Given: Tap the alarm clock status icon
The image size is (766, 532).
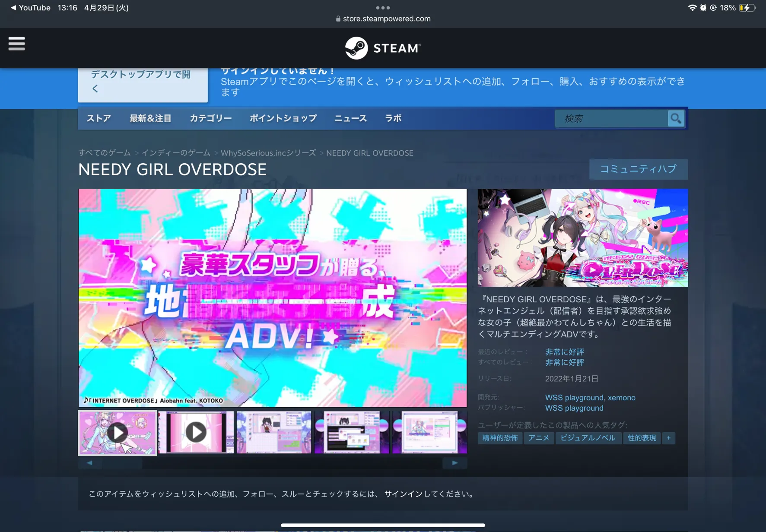Looking at the screenshot, I should tap(703, 8).
